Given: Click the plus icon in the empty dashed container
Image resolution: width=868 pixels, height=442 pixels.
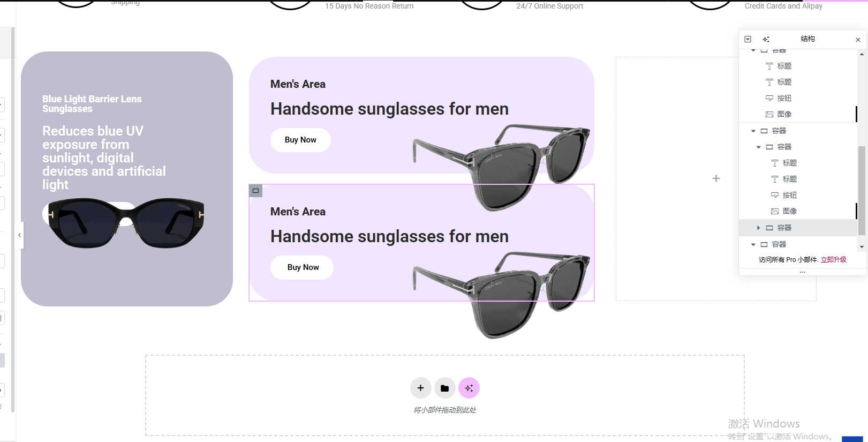Looking at the screenshot, I should coord(716,178).
